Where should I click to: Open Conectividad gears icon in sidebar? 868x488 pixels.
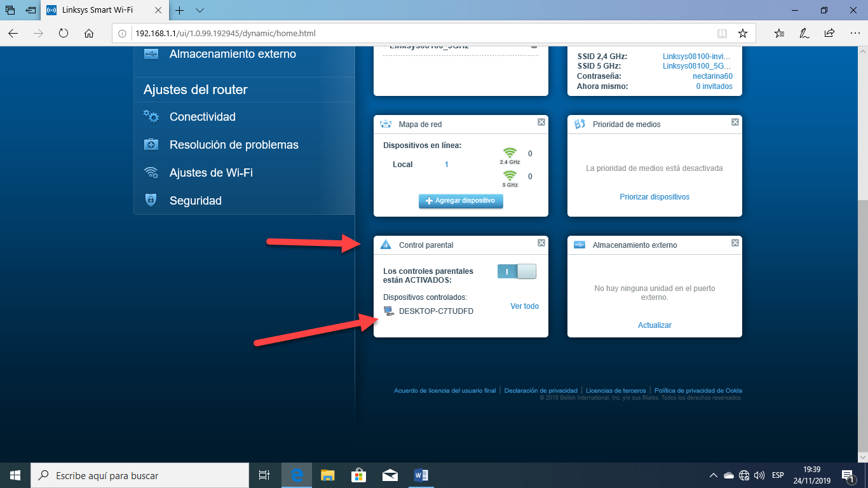coord(151,116)
